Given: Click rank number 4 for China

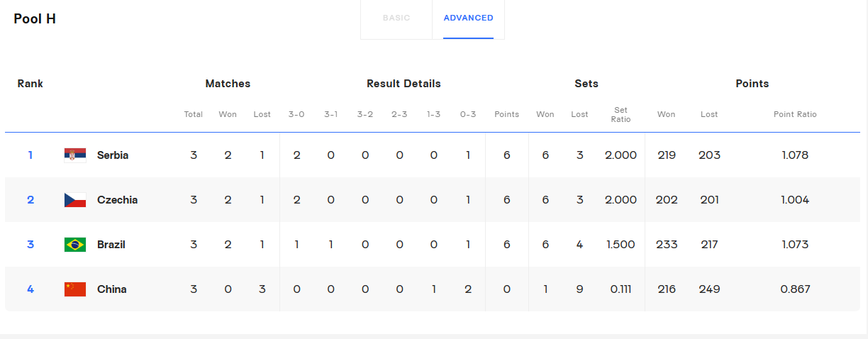Looking at the screenshot, I should (x=30, y=289).
